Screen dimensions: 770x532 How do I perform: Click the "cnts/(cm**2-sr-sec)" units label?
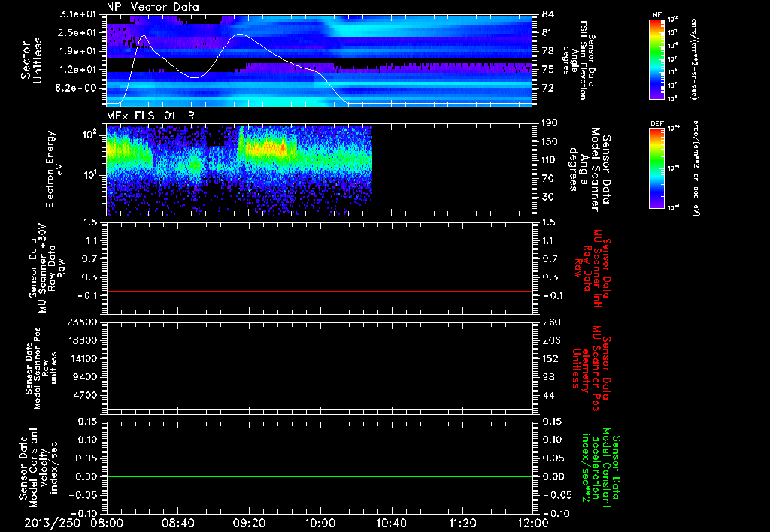694,59
